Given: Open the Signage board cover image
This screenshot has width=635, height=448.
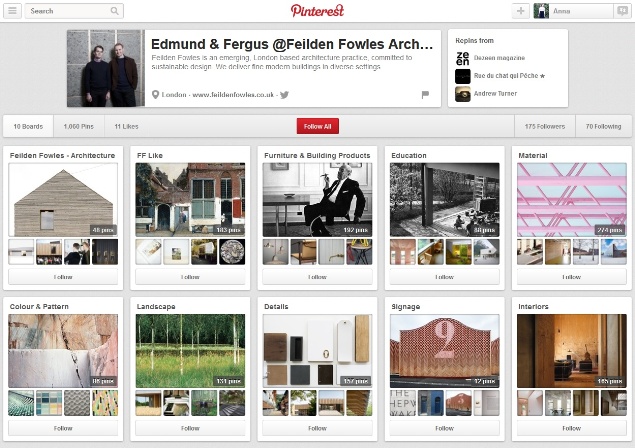Looking at the screenshot, I should pyautogui.click(x=444, y=351).
